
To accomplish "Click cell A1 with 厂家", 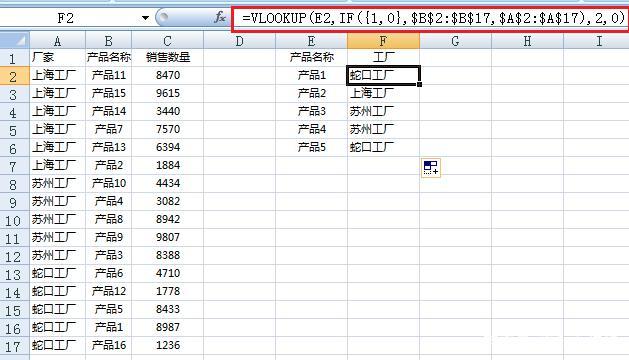I will [x=57, y=58].
